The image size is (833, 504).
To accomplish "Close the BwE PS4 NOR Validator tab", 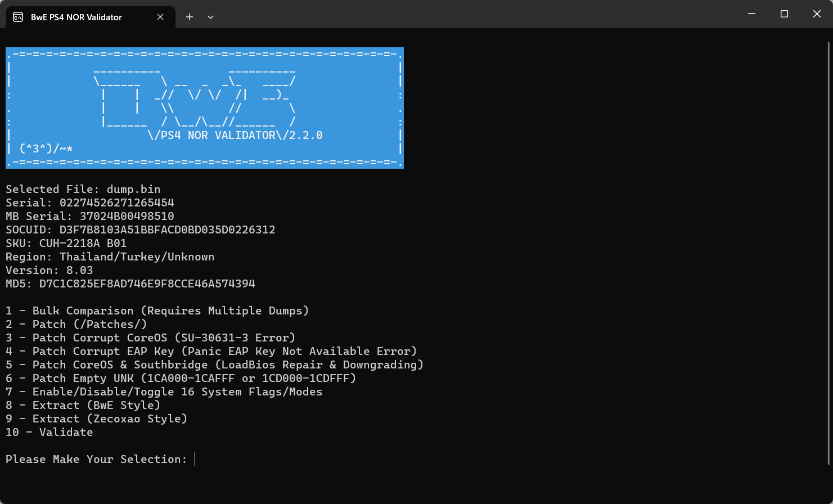I will click(160, 17).
